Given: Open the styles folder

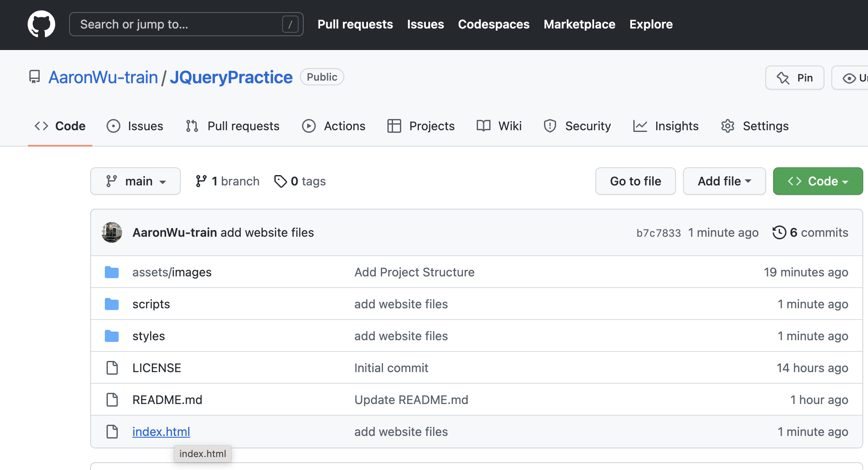Looking at the screenshot, I should [148, 336].
